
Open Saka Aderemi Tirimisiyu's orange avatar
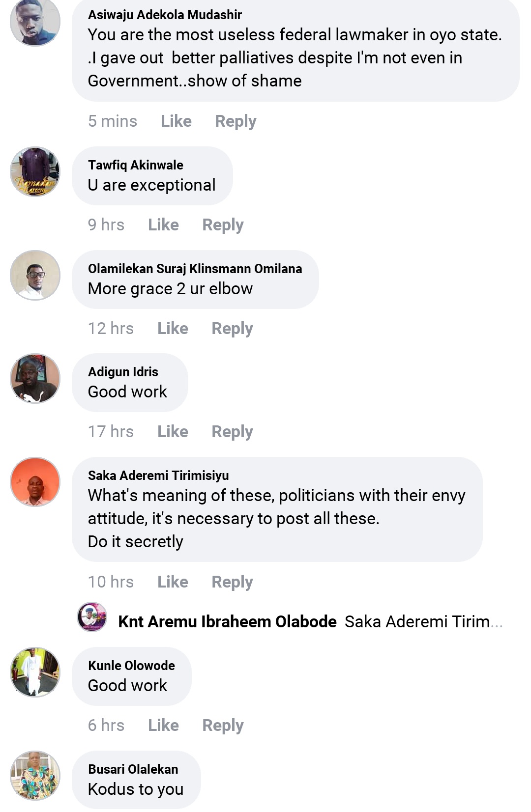tap(35, 482)
